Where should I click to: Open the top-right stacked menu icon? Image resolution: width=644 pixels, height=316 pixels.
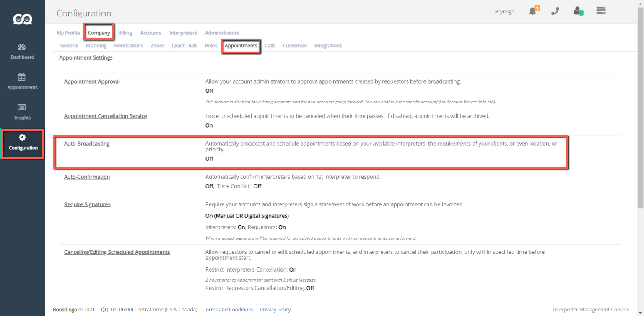coord(601,11)
